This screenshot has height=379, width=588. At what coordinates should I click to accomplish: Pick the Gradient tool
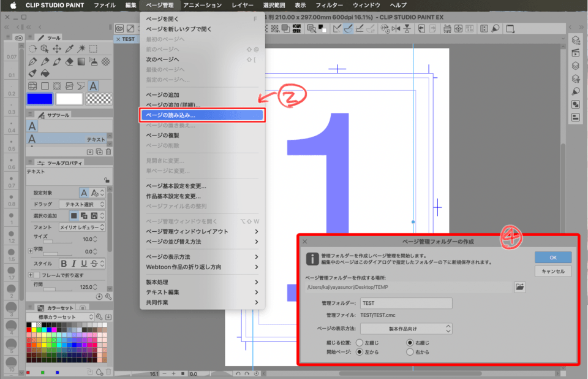80,62
